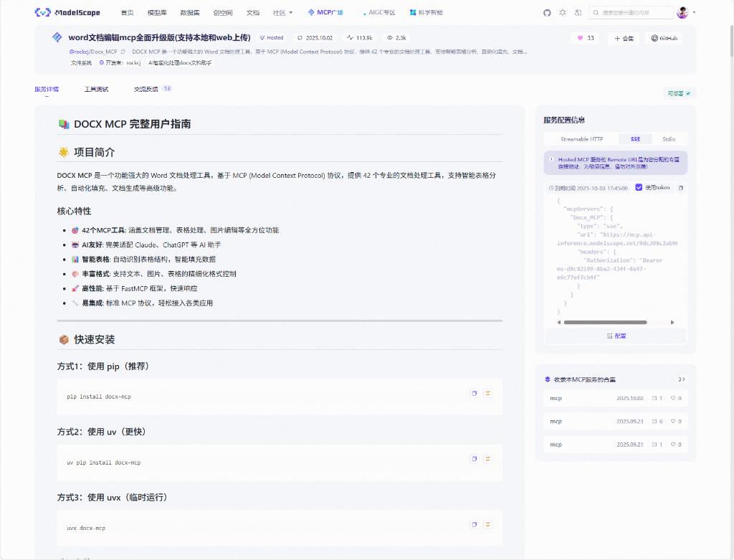
Task: Open the user account dropdown arrow
Action: pyautogui.click(x=694, y=13)
